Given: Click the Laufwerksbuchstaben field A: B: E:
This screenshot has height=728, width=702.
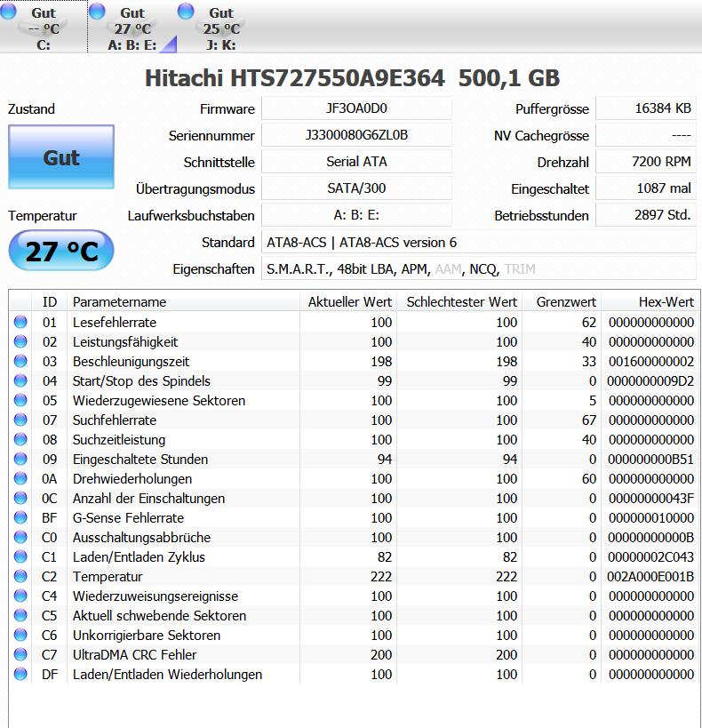Looking at the screenshot, I should coord(356,215).
